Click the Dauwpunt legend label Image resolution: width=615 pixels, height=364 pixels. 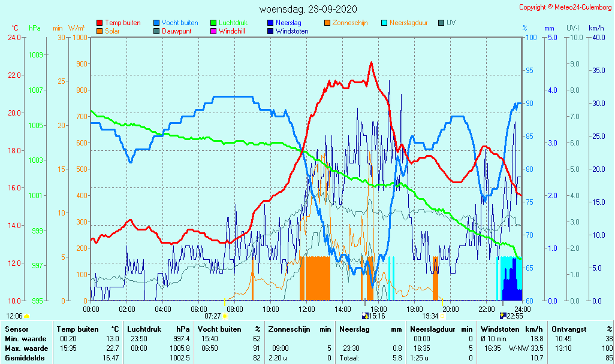pos(177,31)
